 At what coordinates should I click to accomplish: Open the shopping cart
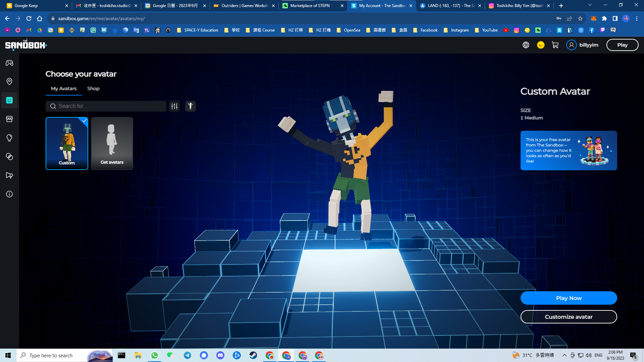pyautogui.click(x=555, y=45)
